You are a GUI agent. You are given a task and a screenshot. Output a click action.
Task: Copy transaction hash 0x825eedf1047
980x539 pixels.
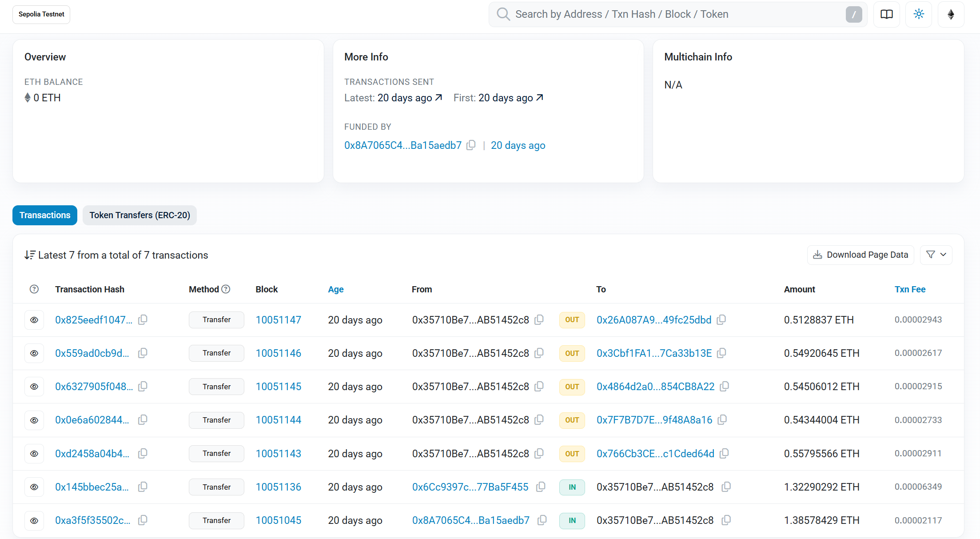click(143, 320)
